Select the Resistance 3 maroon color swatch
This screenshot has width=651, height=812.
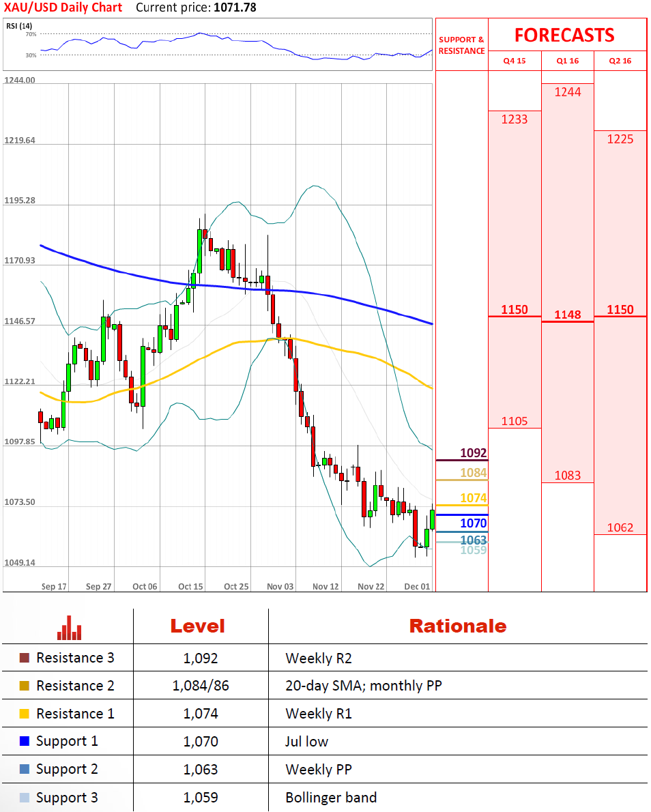point(25,658)
